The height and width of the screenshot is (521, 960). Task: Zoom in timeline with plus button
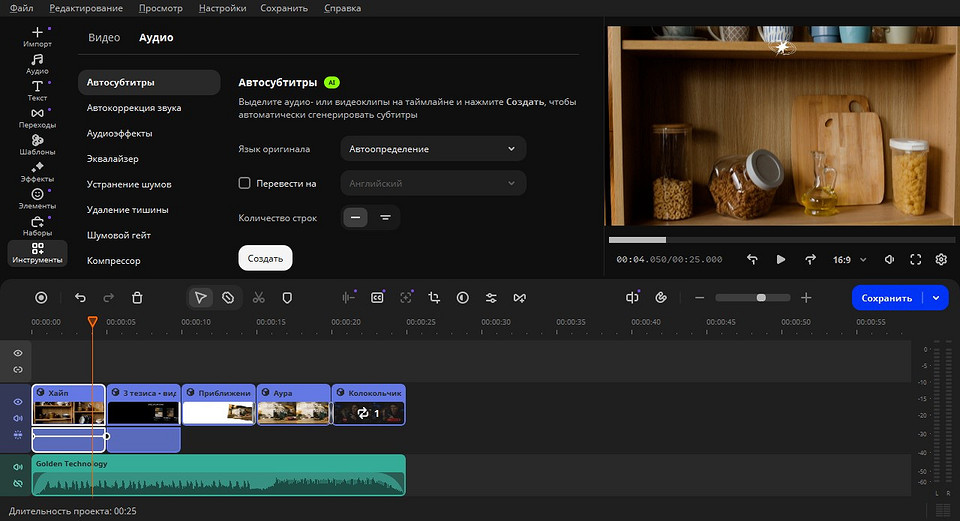point(806,298)
